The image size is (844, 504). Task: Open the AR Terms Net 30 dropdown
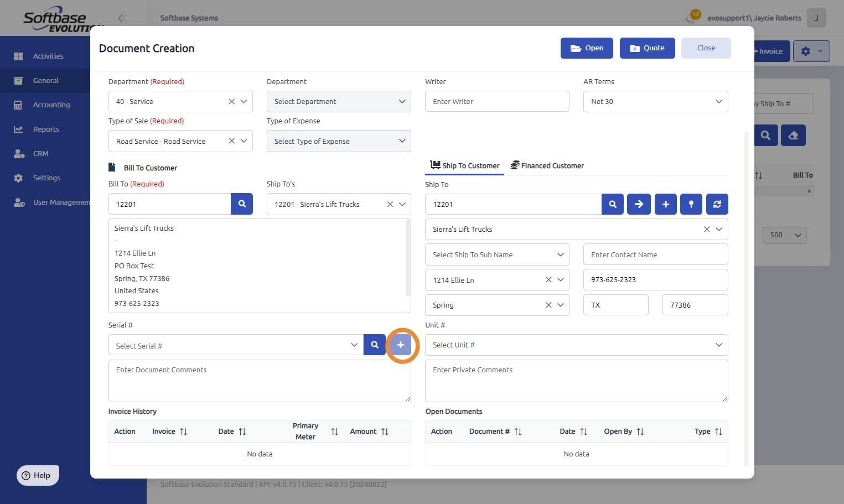655,101
